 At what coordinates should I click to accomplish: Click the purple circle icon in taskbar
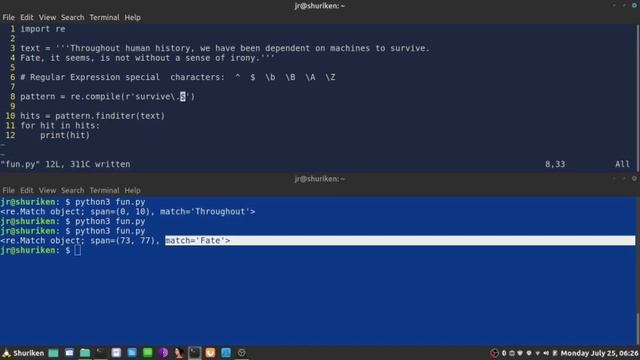[x=163, y=353]
